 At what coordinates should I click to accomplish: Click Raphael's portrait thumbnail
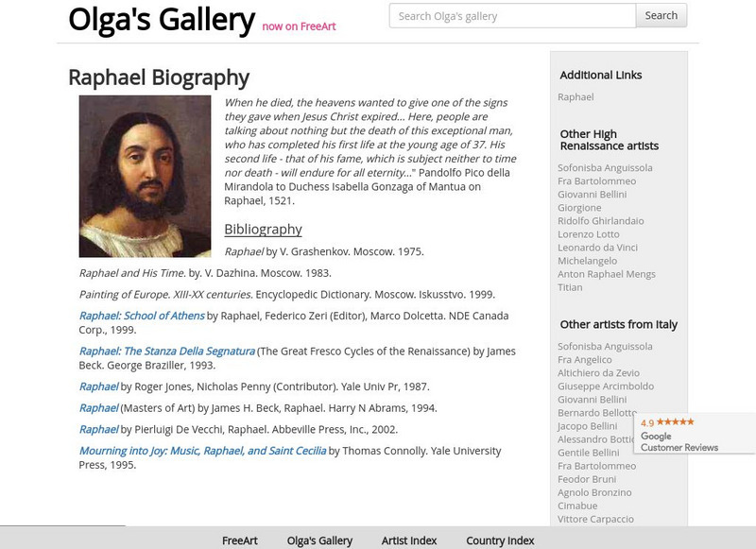[145, 176]
